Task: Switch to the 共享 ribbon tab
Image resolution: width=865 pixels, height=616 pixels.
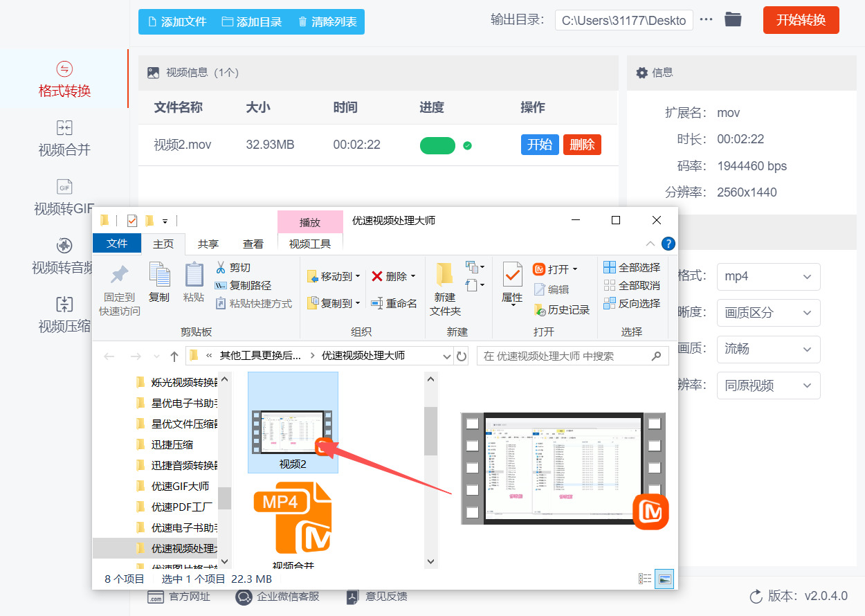Action: point(208,244)
